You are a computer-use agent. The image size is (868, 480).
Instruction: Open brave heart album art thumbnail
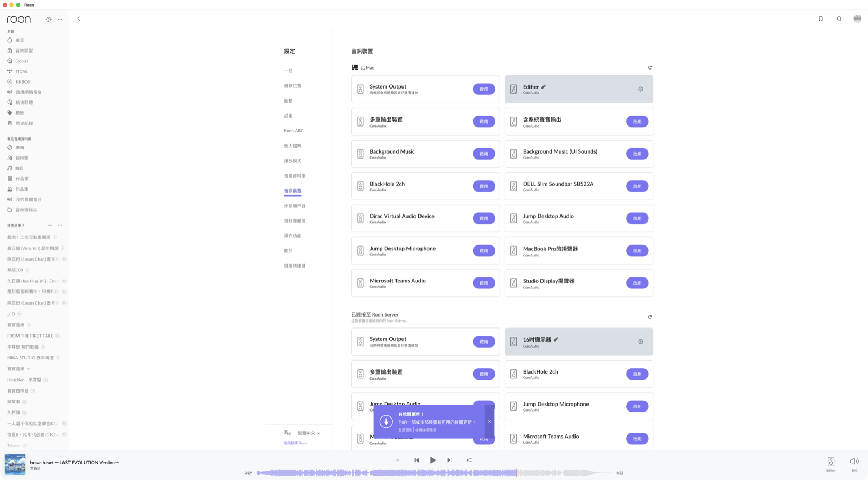[x=15, y=465]
